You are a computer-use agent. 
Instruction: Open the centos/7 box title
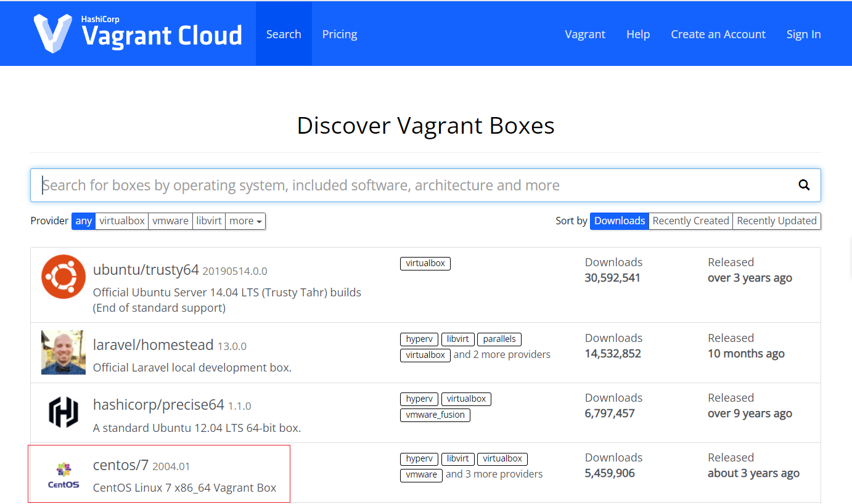point(121,465)
